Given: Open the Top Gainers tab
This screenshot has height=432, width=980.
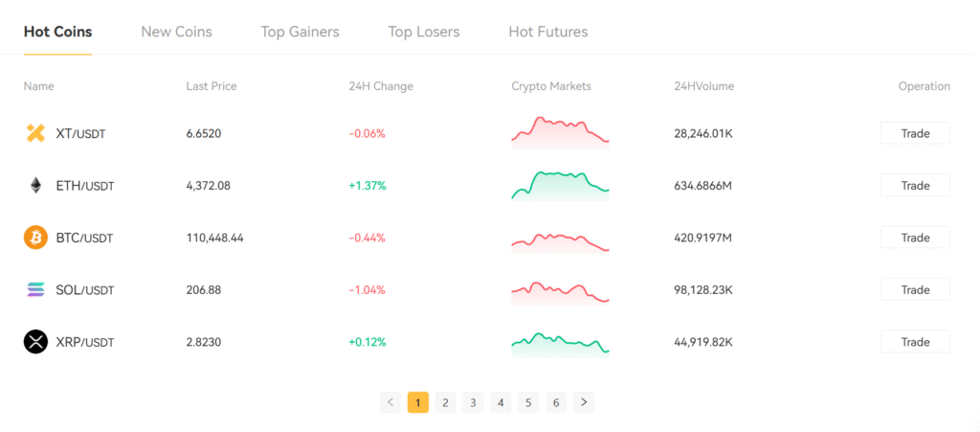Looking at the screenshot, I should 300,32.
